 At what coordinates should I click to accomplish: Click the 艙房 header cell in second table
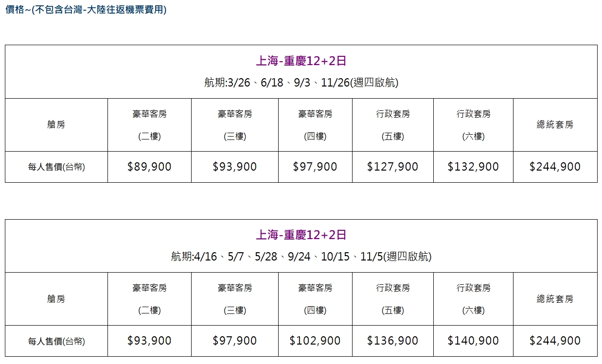coord(56,299)
